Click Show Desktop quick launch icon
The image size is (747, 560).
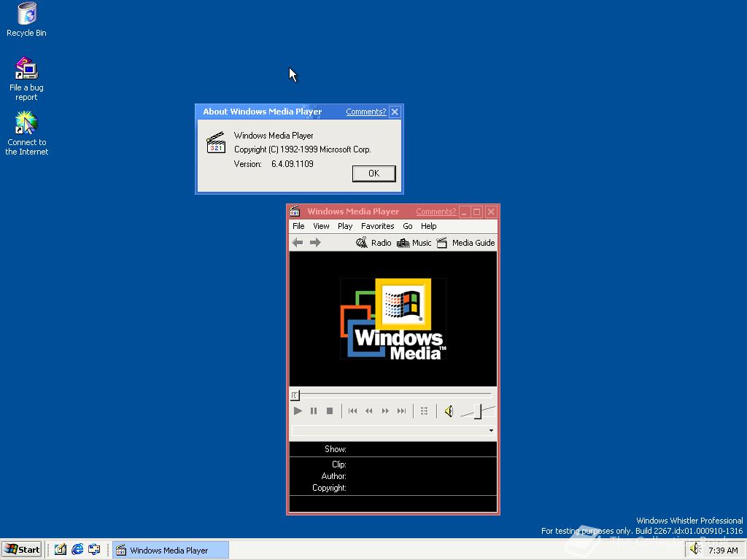[60, 550]
